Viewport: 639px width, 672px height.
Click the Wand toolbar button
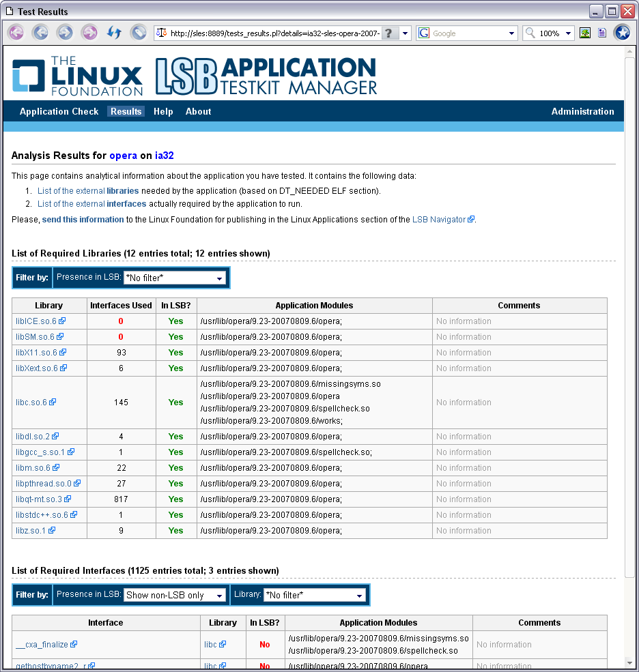[139, 33]
